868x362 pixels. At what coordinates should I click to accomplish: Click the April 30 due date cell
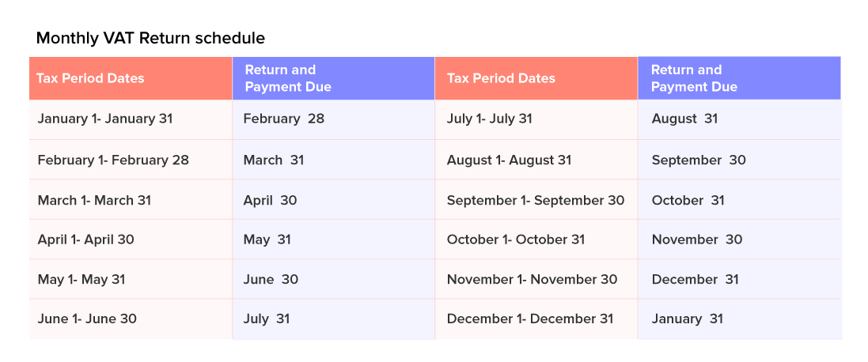tap(271, 201)
